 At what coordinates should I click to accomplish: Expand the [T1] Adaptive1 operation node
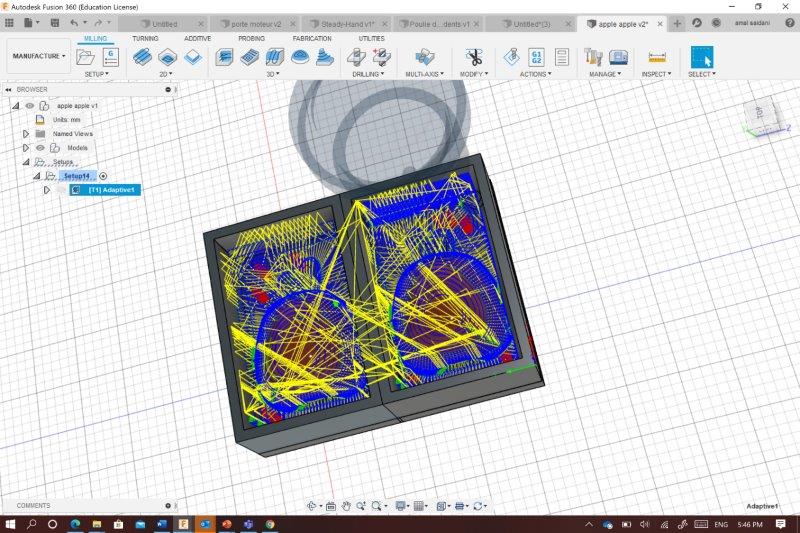coord(47,190)
